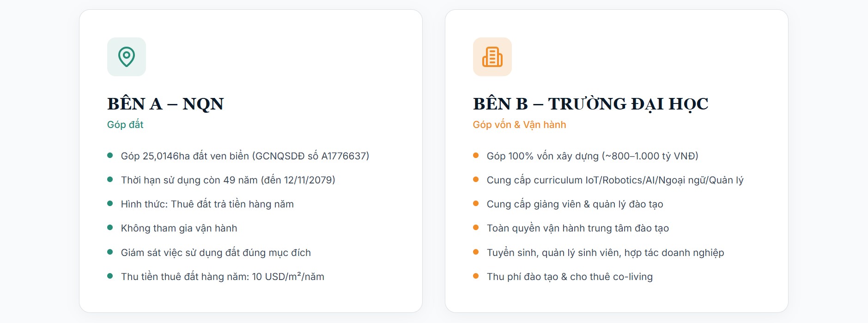Select the Không tham gia vận hành item
Image resolution: width=868 pixels, height=323 pixels.
coord(179,228)
